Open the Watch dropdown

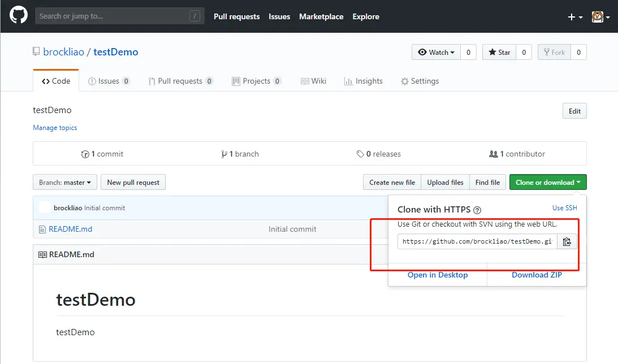tap(436, 52)
